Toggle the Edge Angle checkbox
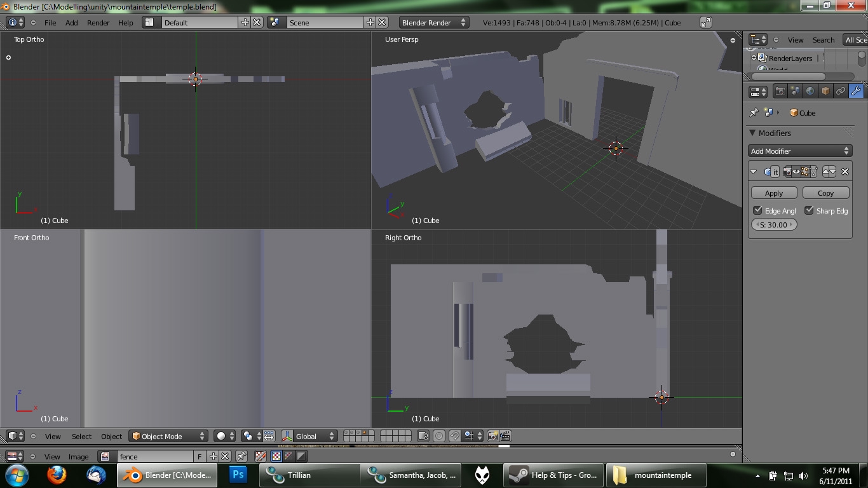Viewport: 868px width, 488px height. [x=757, y=210]
